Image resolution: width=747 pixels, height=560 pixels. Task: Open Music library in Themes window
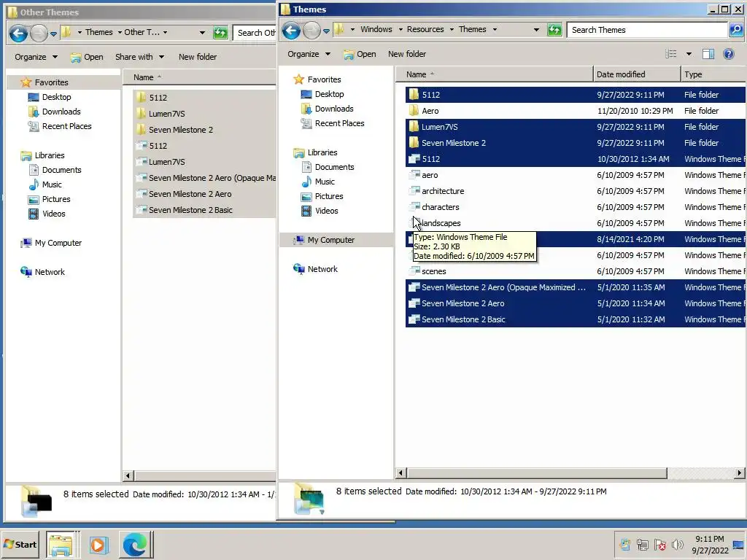318,182
